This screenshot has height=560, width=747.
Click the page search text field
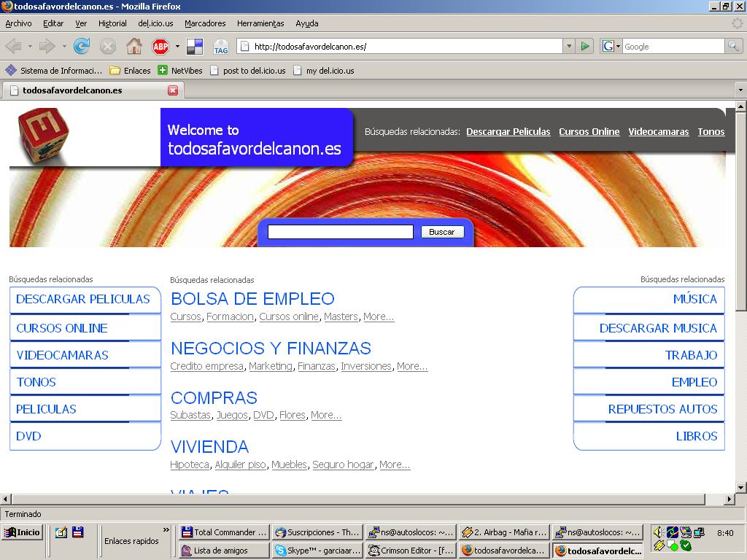[340, 232]
